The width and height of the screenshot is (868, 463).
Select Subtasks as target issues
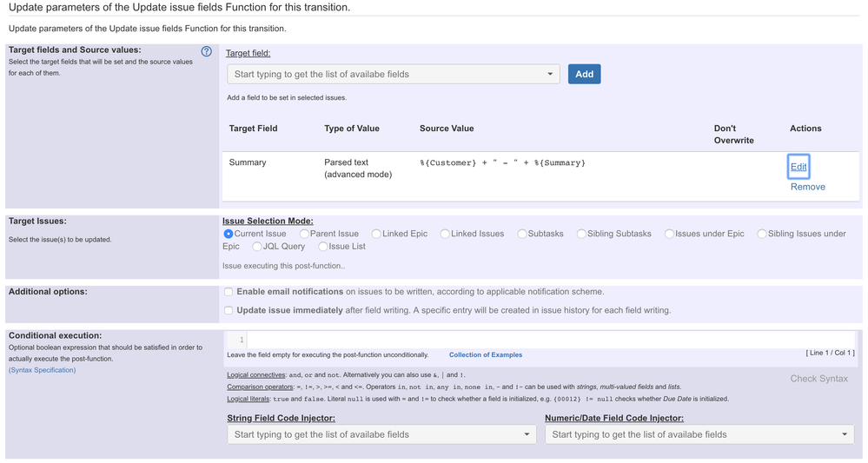pos(522,234)
